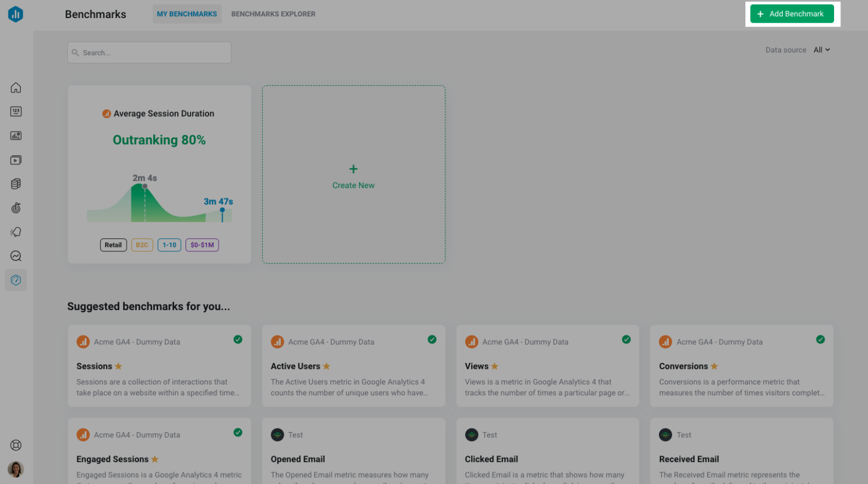Expand the Data source All dropdown
The image size is (868, 484).
coord(822,50)
